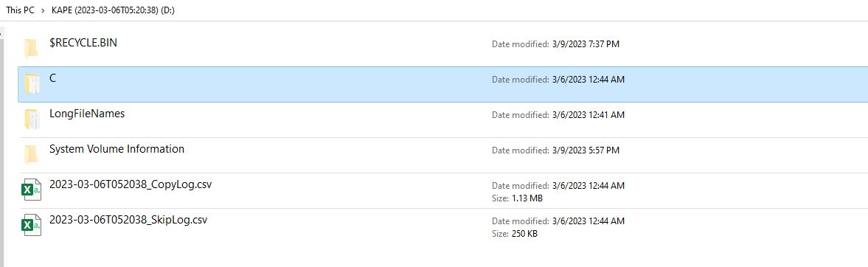Select the file named 2023-03-06T052038_CopyLog.csv
Image resolution: width=868 pixels, height=267 pixels.
(131, 184)
